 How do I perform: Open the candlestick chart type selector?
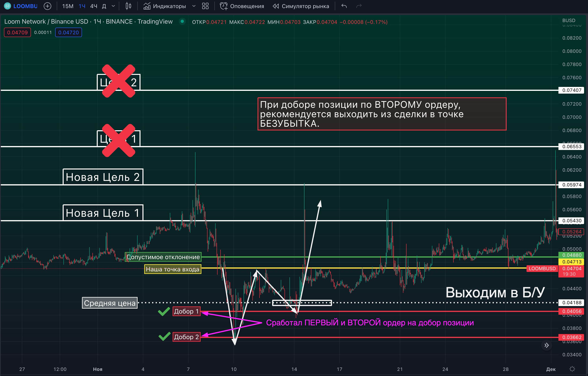[128, 6]
